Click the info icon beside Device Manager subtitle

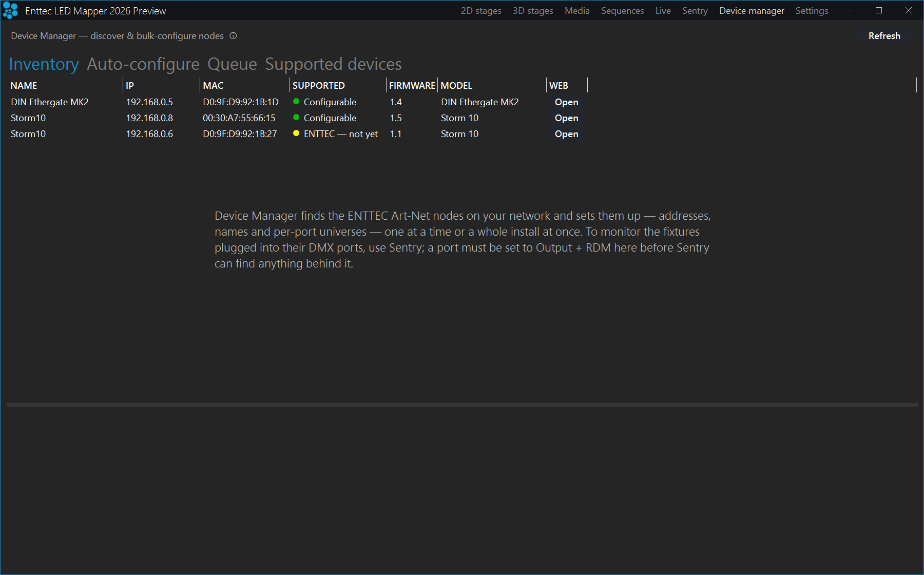(233, 35)
